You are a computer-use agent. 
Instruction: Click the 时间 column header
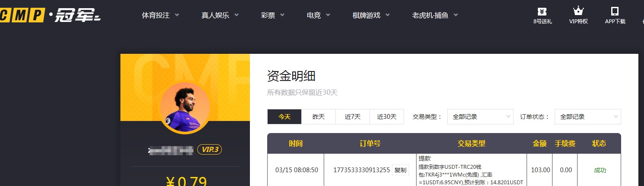pos(296,143)
